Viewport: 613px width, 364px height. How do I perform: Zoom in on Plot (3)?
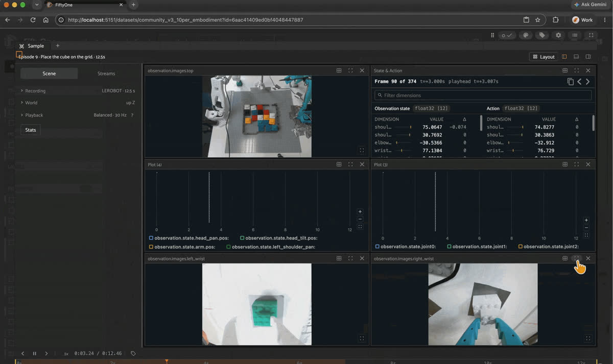(586, 220)
